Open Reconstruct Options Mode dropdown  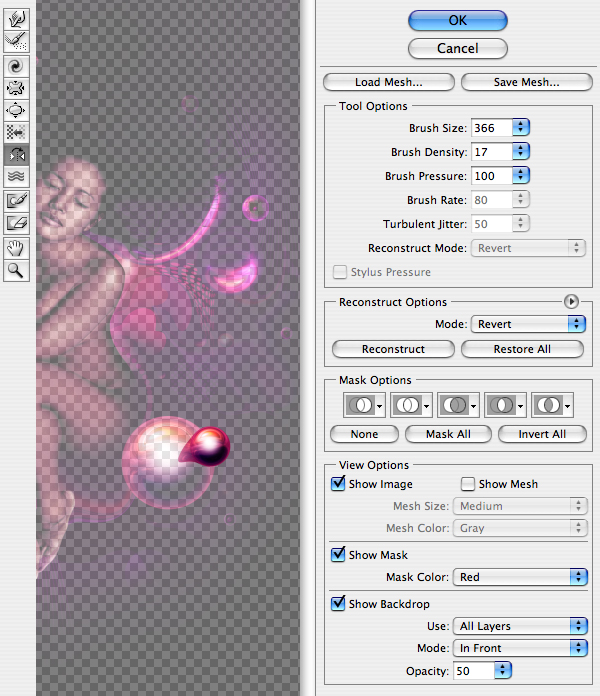[529, 324]
